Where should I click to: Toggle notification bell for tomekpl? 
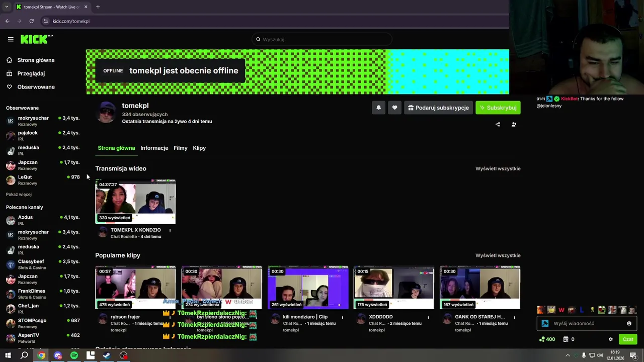tap(378, 108)
